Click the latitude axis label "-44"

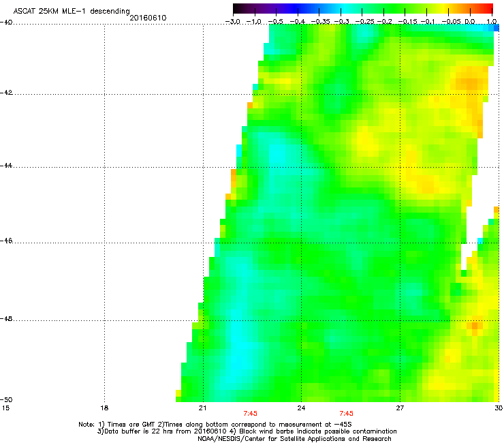[6, 166]
